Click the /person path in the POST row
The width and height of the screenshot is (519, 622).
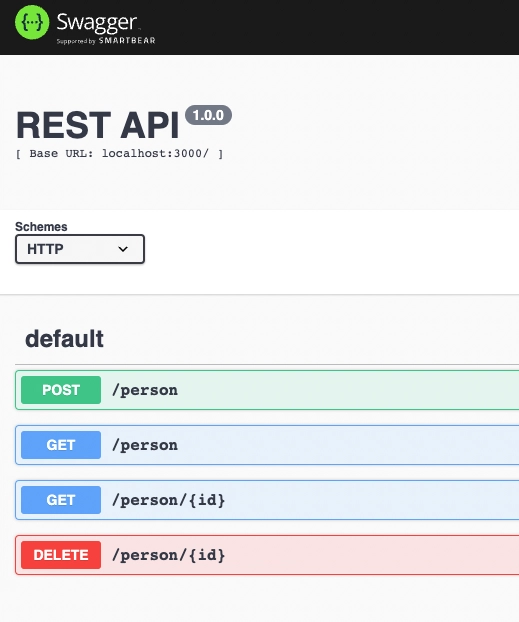[145, 390]
